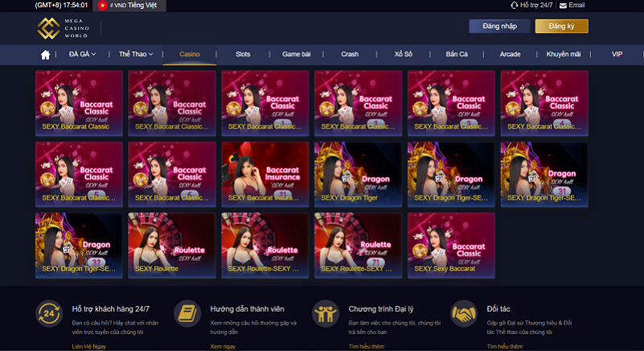Click the Email envelope icon
644x351 pixels.
tap(563, 6)
